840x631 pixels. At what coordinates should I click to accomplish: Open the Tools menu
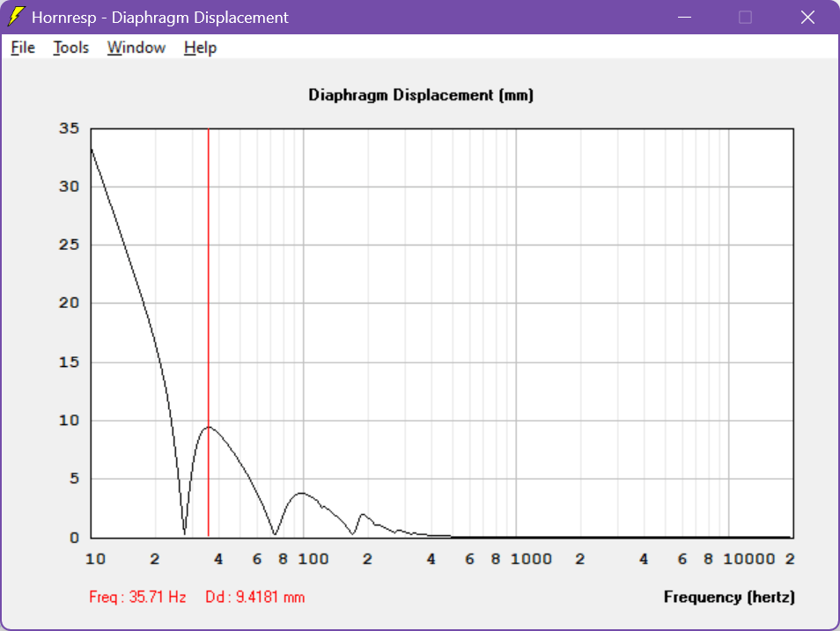[x=70, y=48]
